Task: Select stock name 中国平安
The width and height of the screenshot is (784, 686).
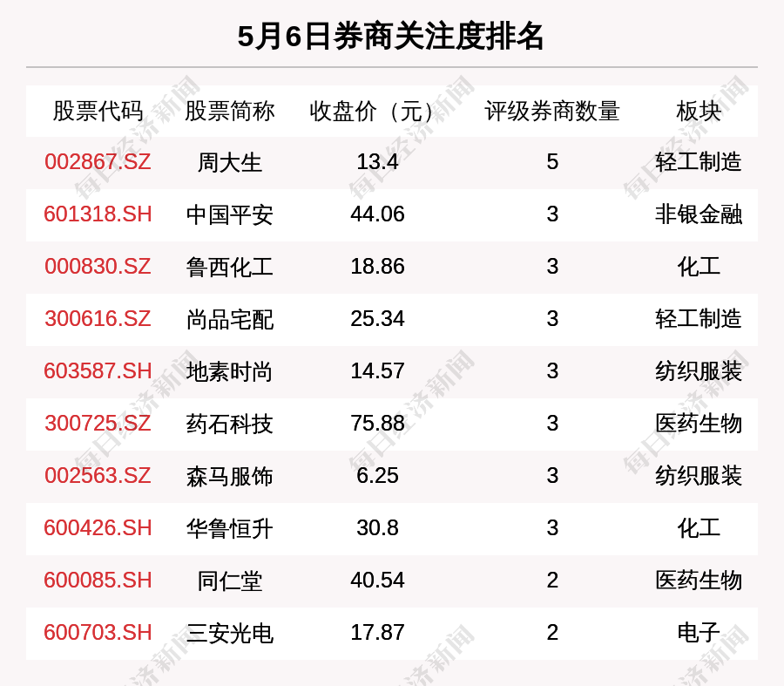Action: pos(229,214)
